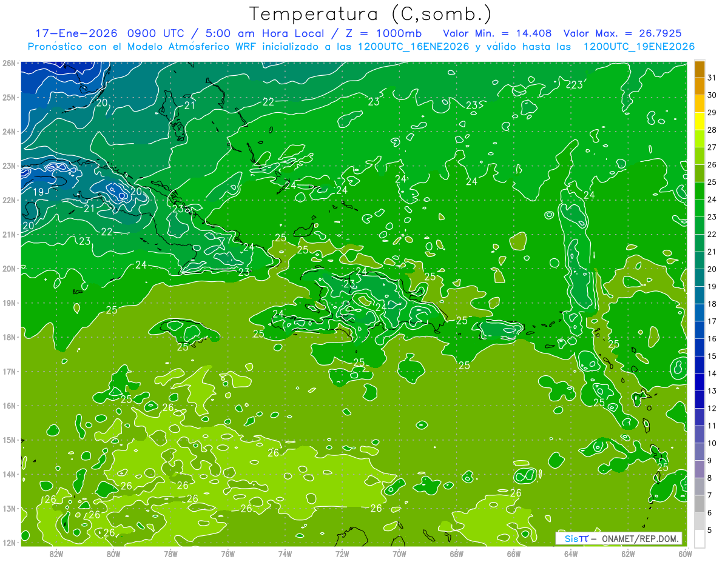Click the '23N' latitude axis label

click(x=8, y=166)
